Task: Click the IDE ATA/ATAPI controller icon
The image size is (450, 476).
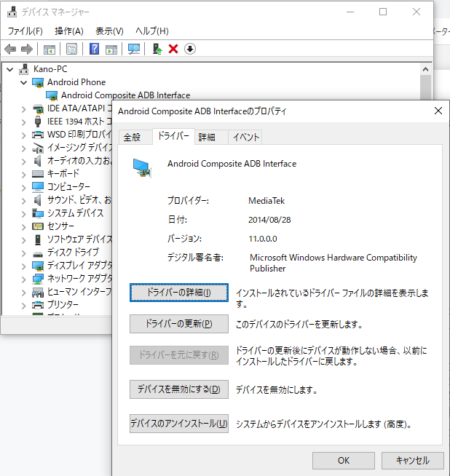Action: [x=38, y=108]
